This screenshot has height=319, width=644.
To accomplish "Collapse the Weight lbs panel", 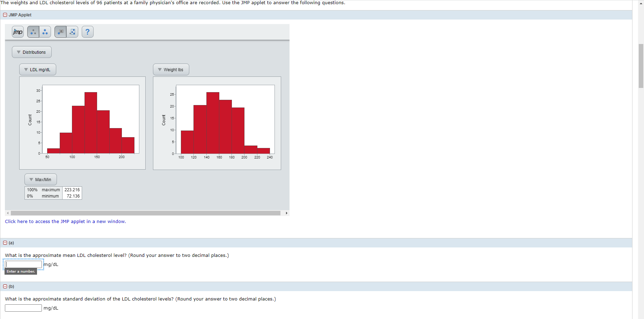I will [x=171, y=69].
